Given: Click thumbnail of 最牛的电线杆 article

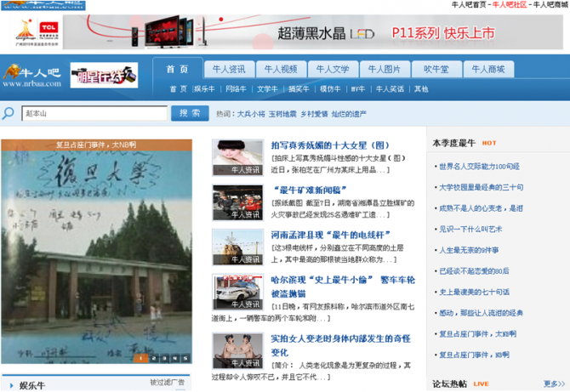Looking at the screenshot, I should coord(237,247).
